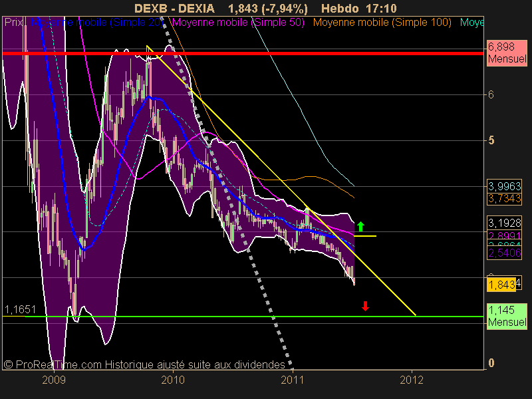Screen dimensions: 532x399
Task: Click the 2009 time axis label
Action: (54, 380)
